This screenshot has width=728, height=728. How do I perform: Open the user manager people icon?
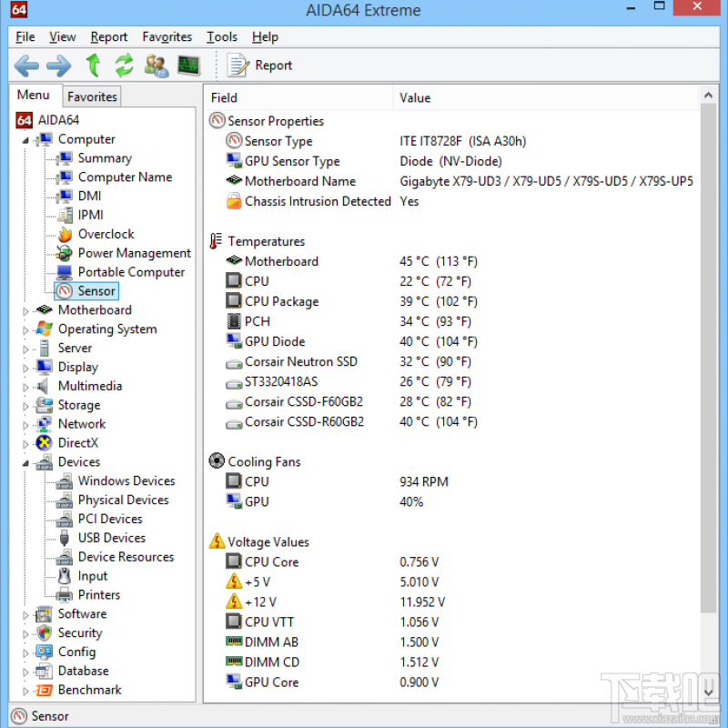coord(156,66)
